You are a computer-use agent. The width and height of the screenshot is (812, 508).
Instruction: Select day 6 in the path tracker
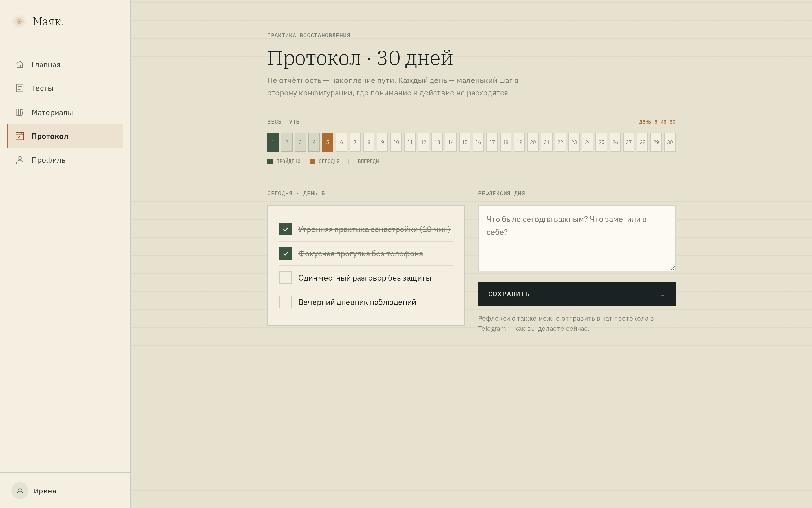pos(341,142)
